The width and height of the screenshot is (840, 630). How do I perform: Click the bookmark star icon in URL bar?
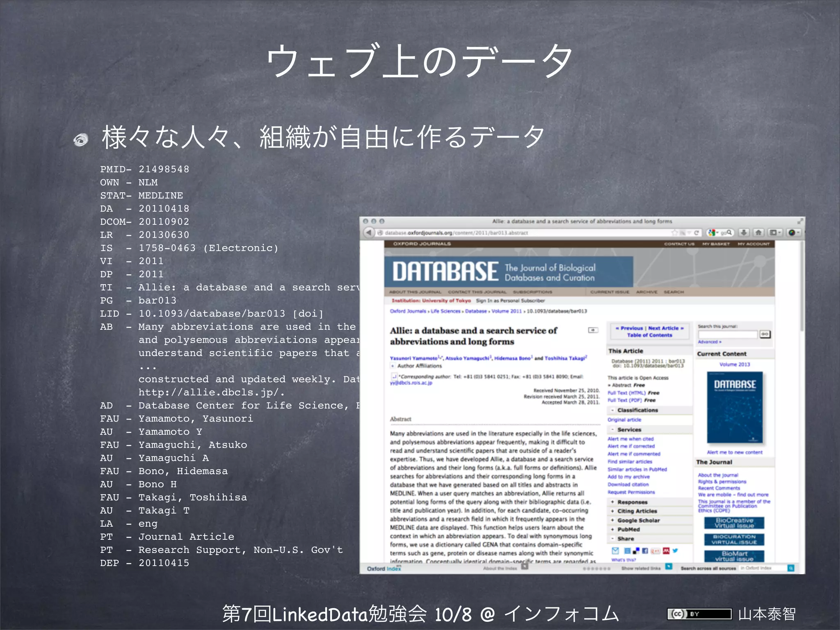[x=674, y=233]
